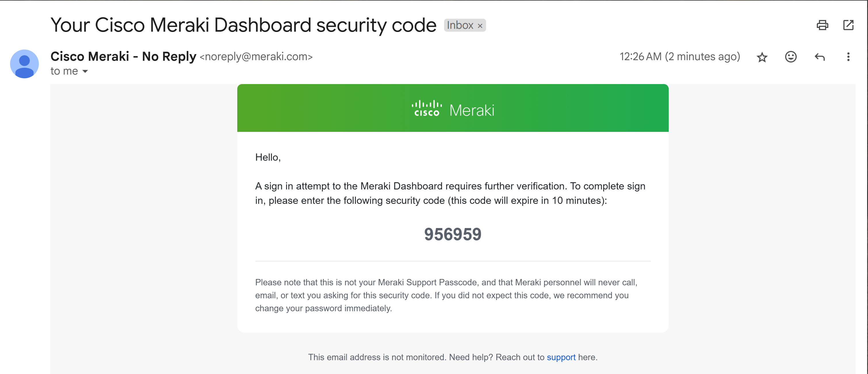
Task: Click sender name Cisco Meraki - No Reply
Action: [x=123, y=56]
